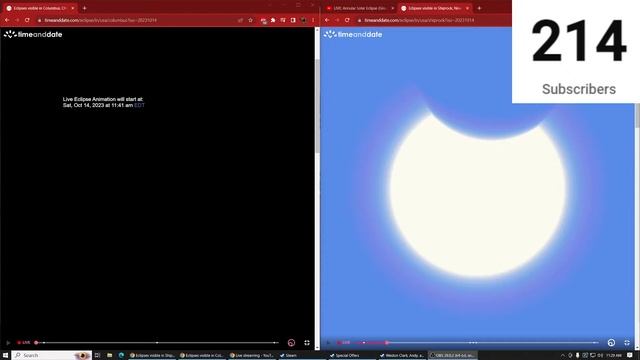
Task: Click the red extension badge icon in the left toolbar
Action: (x=263, y=20)
